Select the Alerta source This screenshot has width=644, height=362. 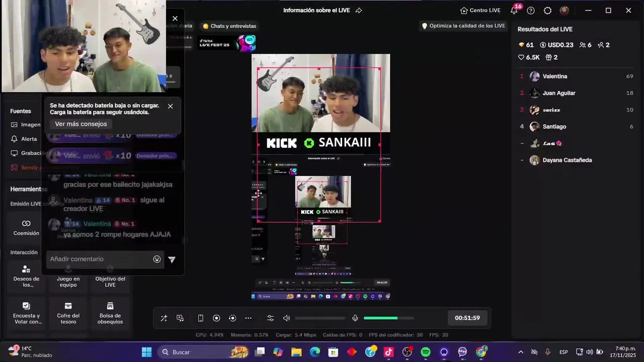pyautogui.click(x=24, y=139)
